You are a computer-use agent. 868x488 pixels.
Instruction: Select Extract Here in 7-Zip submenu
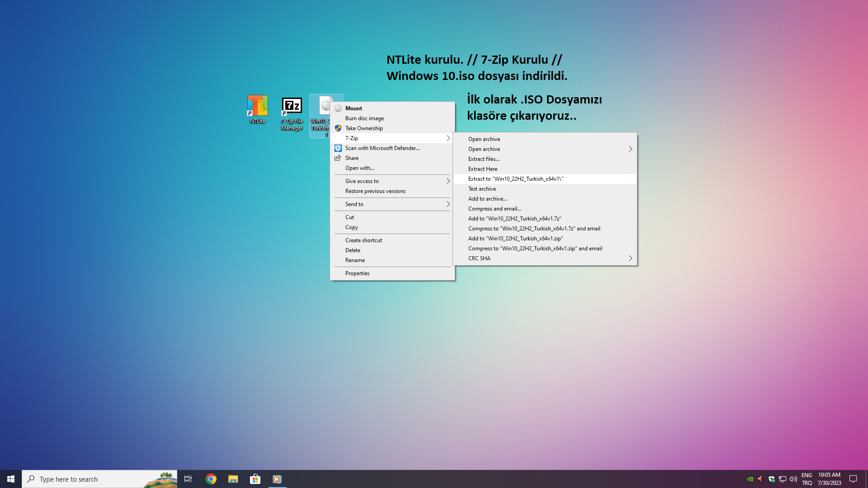(483, 169)
